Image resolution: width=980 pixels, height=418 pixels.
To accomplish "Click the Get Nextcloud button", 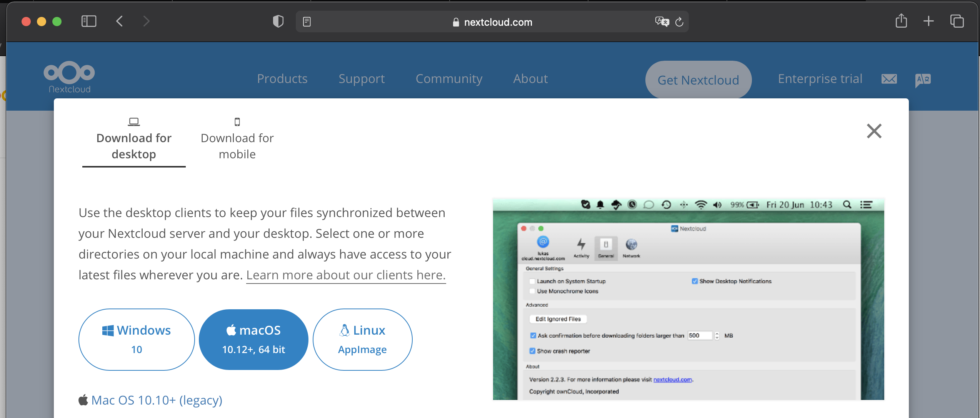I will point(698,80).
